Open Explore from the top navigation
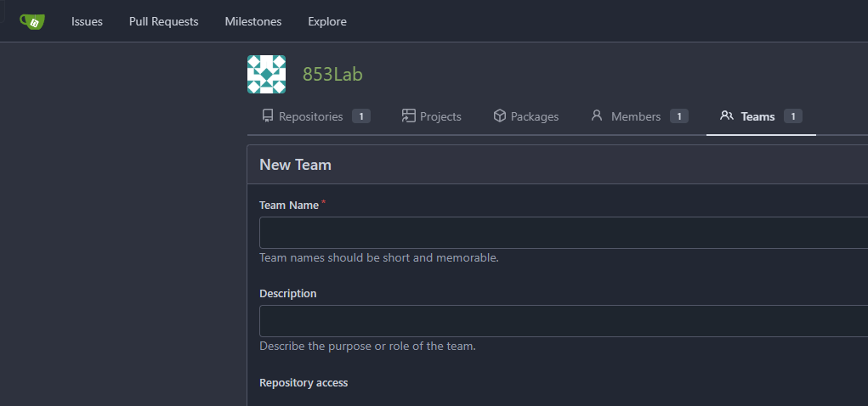The height and width of the screenshot is (406, 868). point(327,21)
